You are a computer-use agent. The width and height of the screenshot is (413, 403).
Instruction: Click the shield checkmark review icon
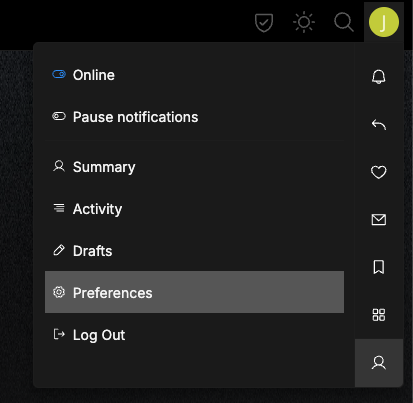point(264,23)
